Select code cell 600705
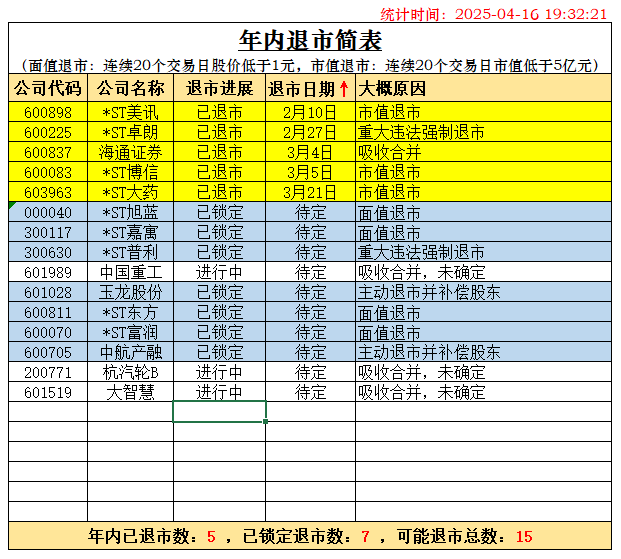 48,352
